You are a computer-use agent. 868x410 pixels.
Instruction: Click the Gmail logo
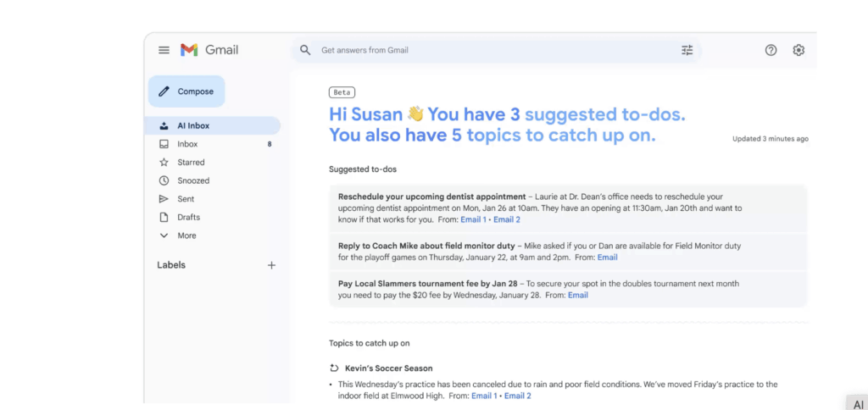coord(209,50)
